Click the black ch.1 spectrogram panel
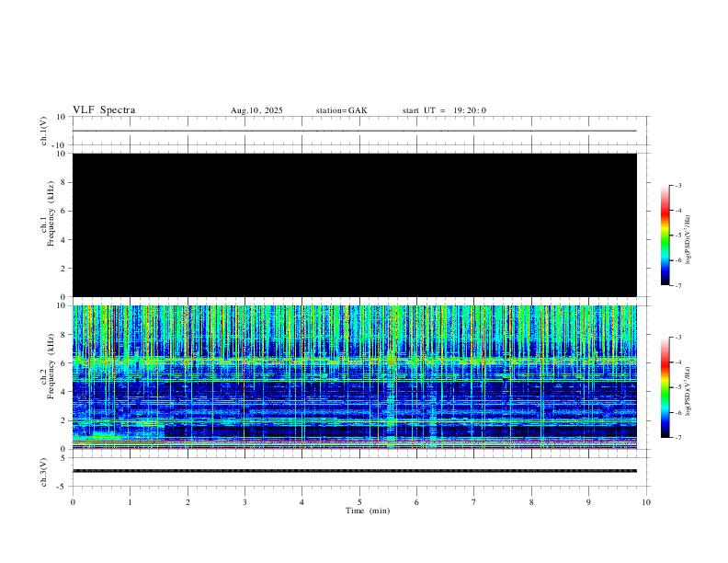The image size is (728, 563). 355,224
